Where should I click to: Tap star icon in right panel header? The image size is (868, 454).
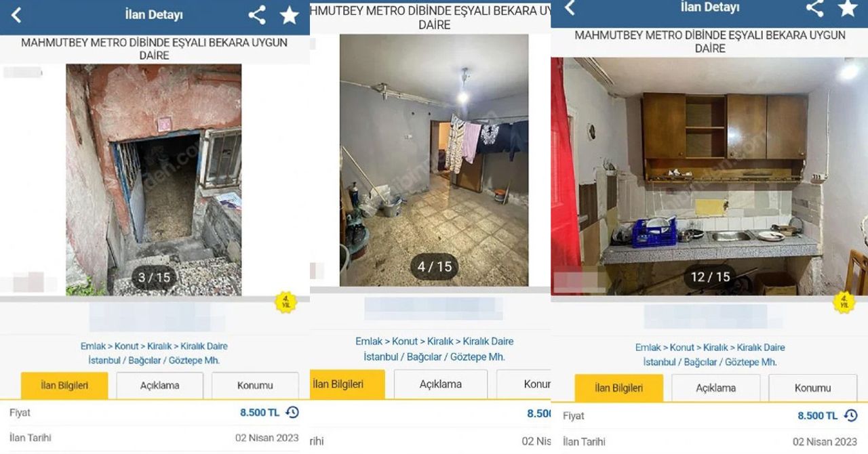tap(848, 7)
